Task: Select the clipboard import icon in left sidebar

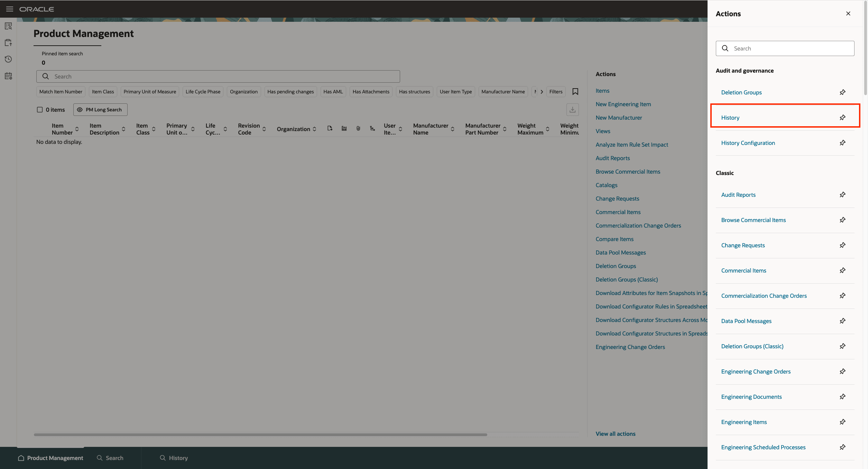Action: coord(8,43)
